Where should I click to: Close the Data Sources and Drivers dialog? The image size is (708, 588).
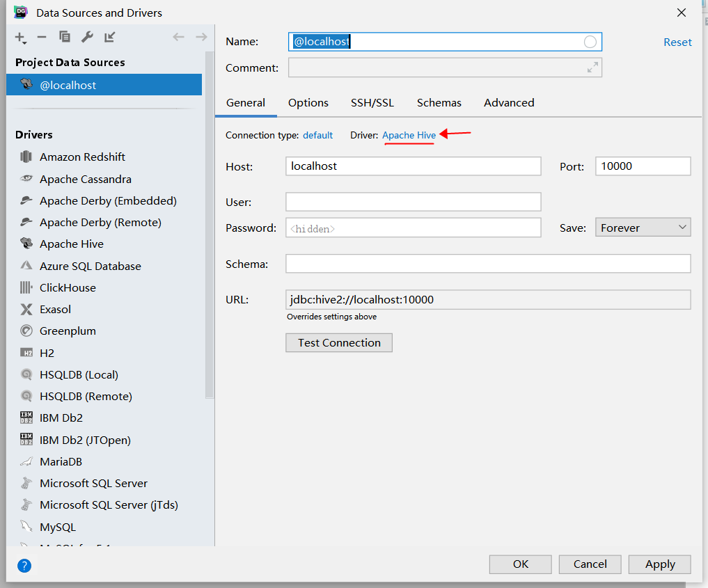[682, 13]
